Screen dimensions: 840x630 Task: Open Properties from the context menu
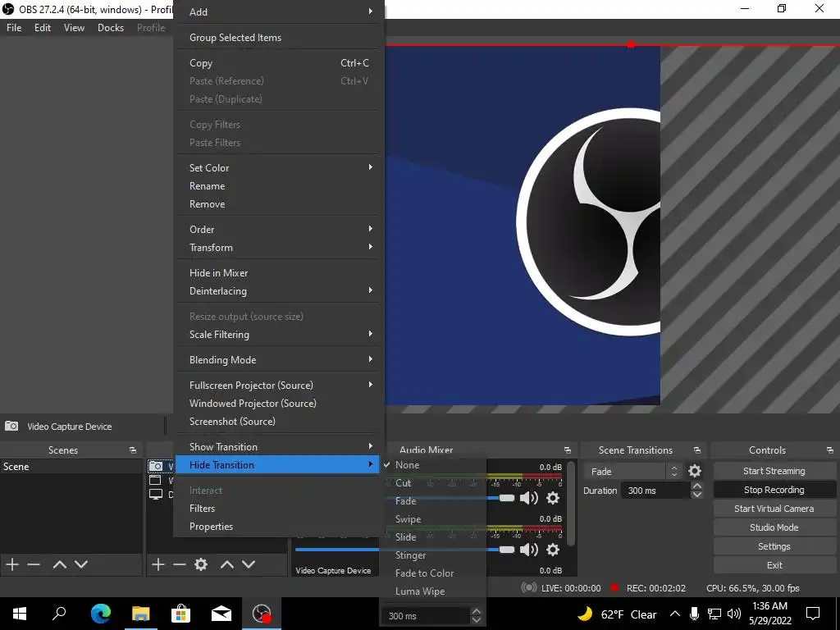(279, 527)
